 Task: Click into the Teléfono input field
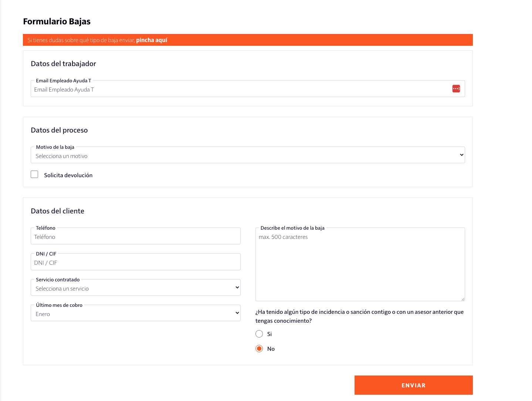coord(135,237)
